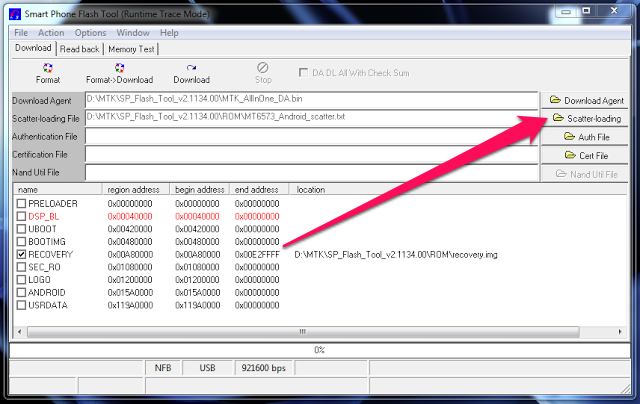Uncheck the RECOVERY partition checkbox
Screen dimensions: 640x404
[x=21, y=254]
